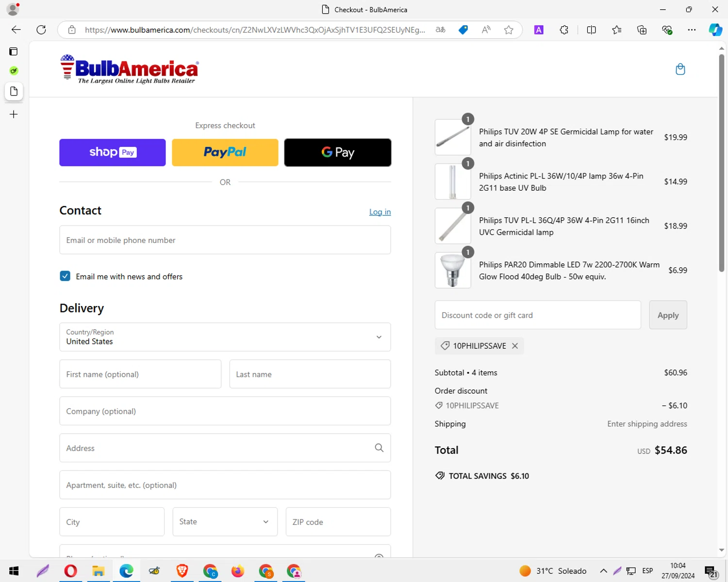This screenshot has height=582, width=728.
Task: Select the Checkout - BulbAmerica vertical tab
Action: point(14,91)
